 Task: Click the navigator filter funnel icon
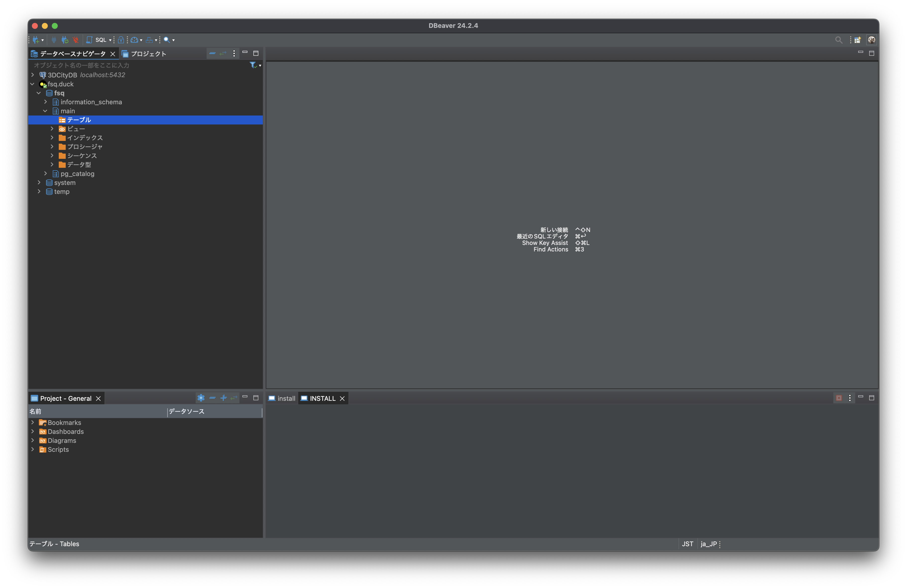[x=253, y=65]
